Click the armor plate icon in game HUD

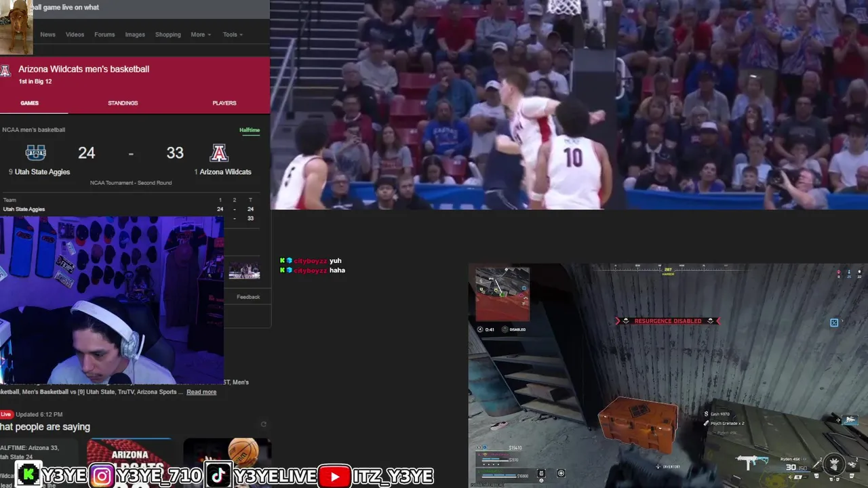click(540, 473)
